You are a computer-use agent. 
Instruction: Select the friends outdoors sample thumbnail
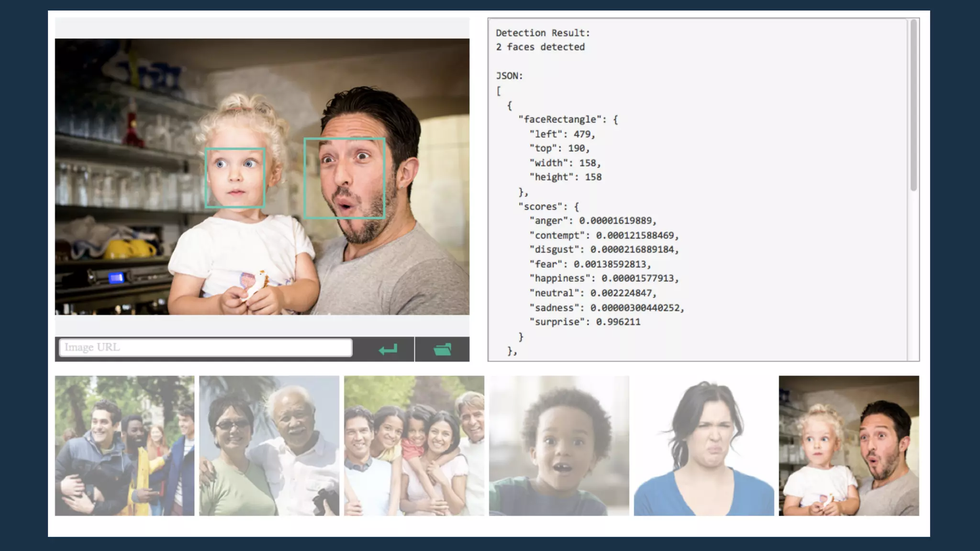coord(125,445)
